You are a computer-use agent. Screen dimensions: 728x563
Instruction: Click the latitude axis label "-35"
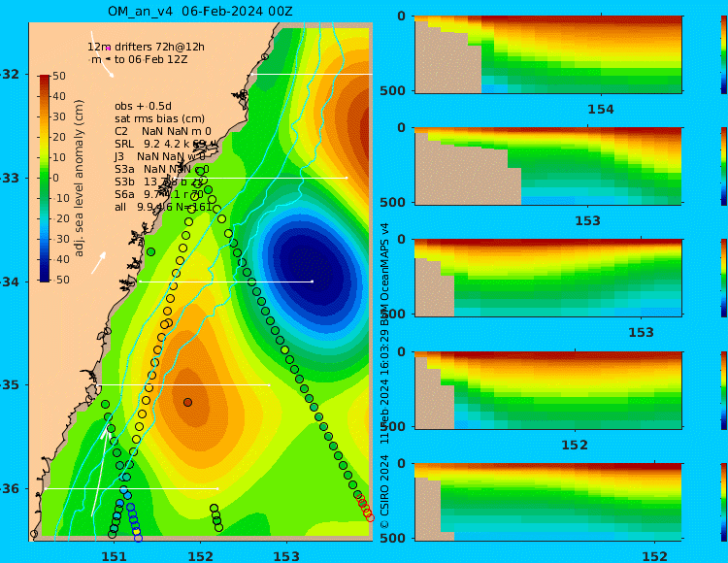pos(11,384)
